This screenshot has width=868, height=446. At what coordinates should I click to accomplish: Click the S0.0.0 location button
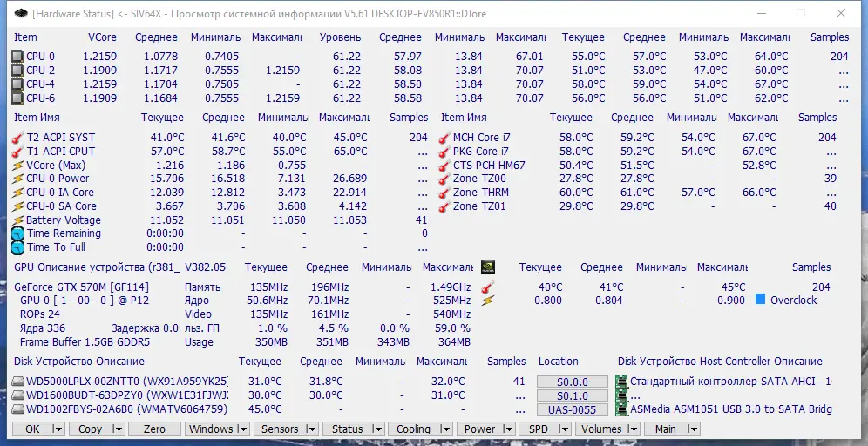[573, 382]
